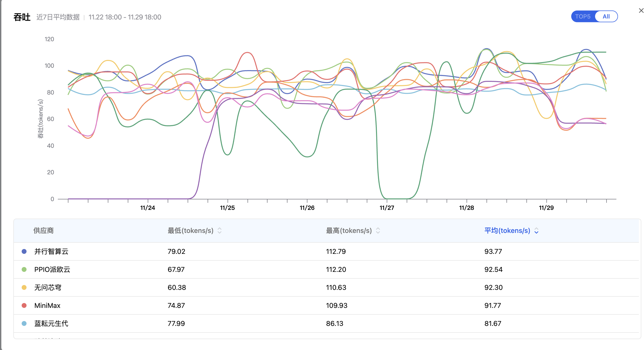Click the 并行智算云 blue legend dot
This screenshot has height=350, width=644.
coord(24,251)
